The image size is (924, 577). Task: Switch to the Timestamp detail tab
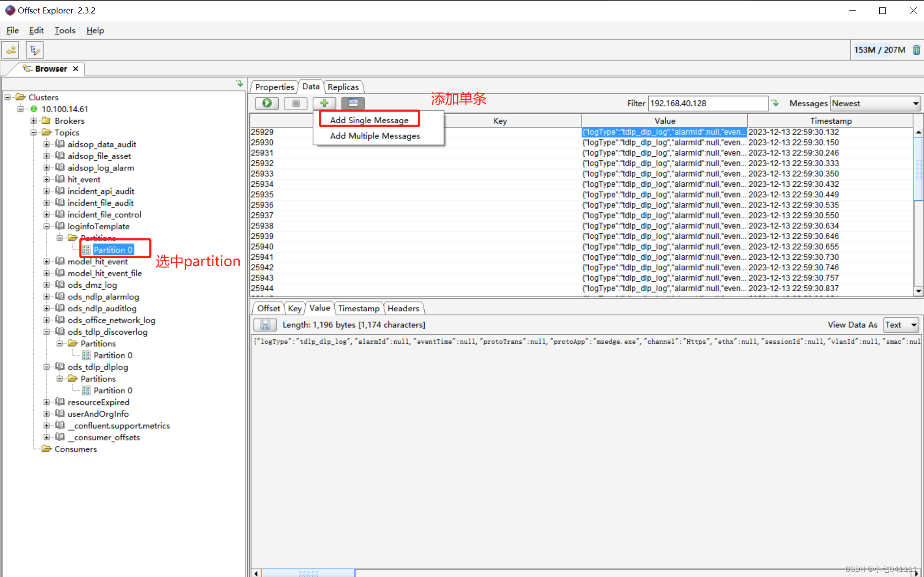point(359,308)
